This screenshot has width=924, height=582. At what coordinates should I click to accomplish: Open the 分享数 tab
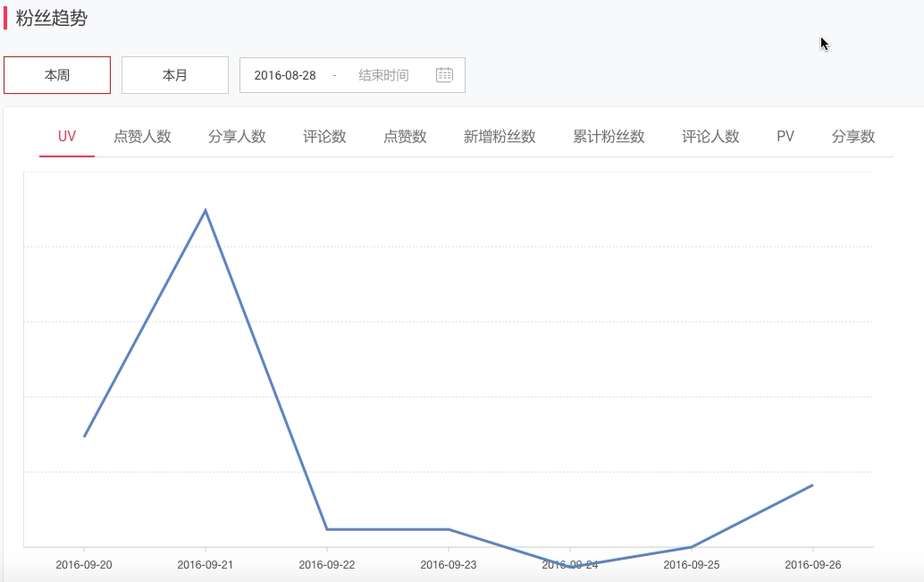click(853, 137)
